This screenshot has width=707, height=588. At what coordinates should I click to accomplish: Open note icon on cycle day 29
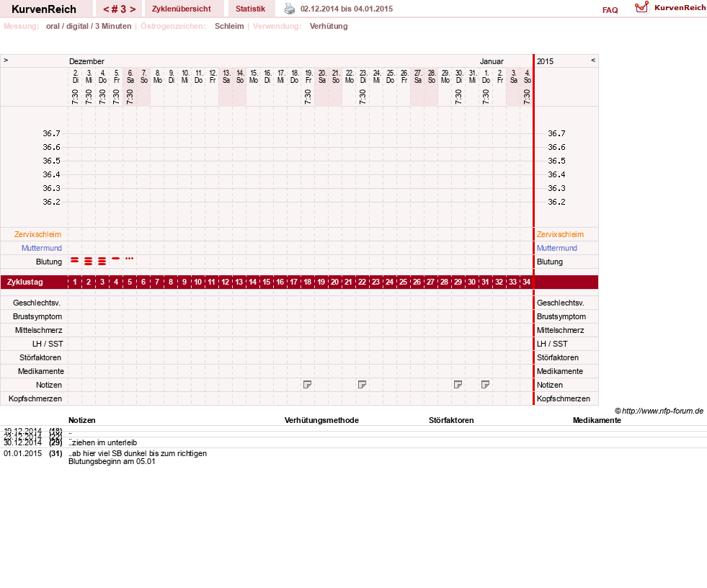click(x=458, y=385)
